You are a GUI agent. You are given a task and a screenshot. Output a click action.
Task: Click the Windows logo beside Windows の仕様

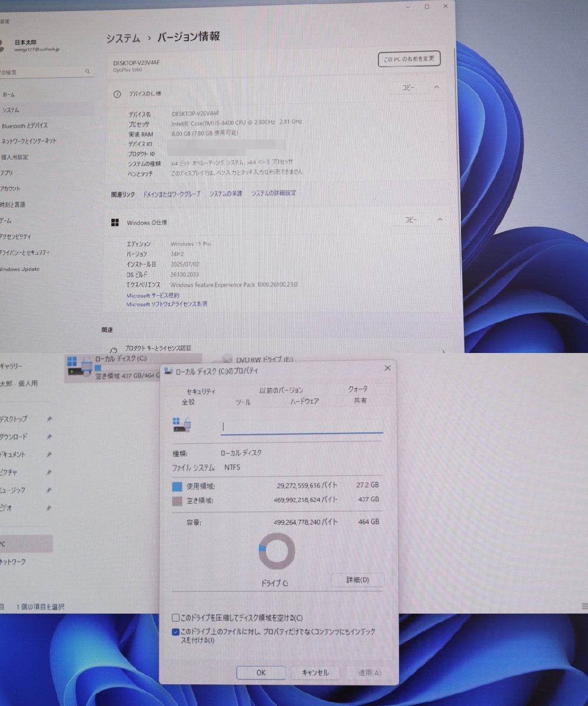tap(115, 222)
